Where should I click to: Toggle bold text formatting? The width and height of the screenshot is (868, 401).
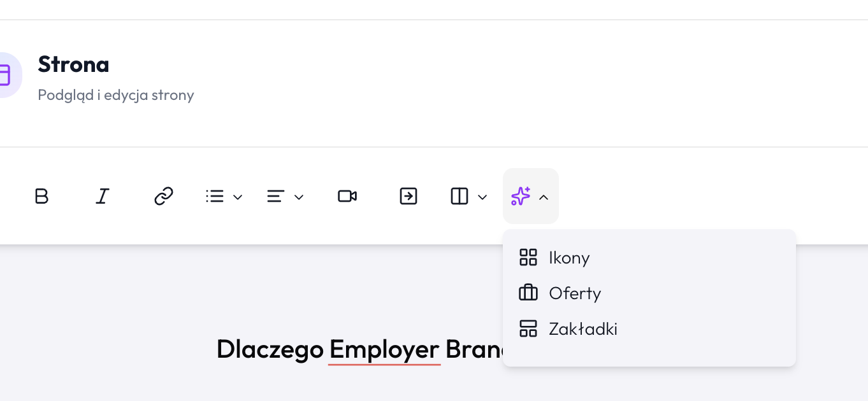pos(41,196)
